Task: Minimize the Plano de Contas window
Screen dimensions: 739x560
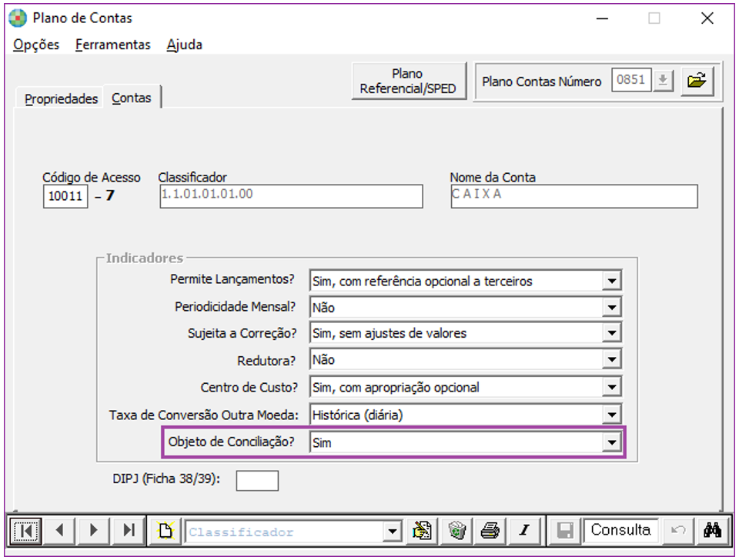Action: [602, 18]
